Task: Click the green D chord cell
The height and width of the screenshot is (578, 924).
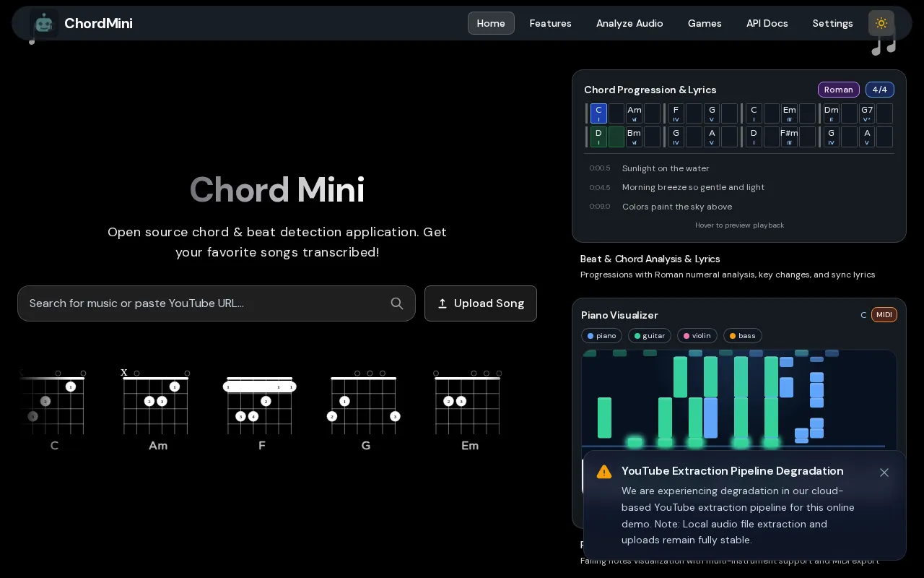Action: point(598,137)
